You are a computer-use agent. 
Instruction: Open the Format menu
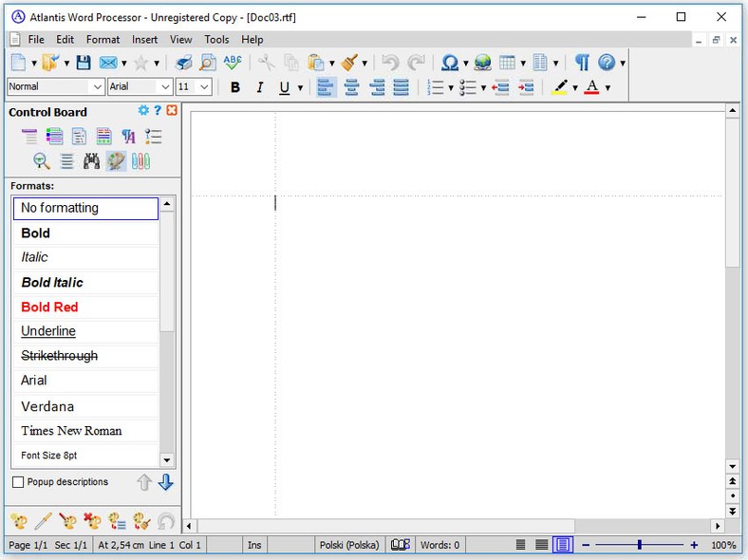[x=103, y=39]
